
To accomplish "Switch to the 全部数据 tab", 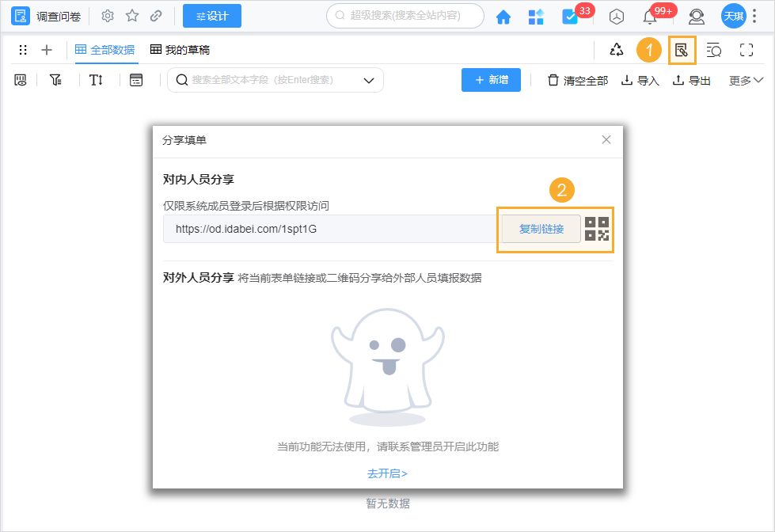I will [x=105, y=48].
